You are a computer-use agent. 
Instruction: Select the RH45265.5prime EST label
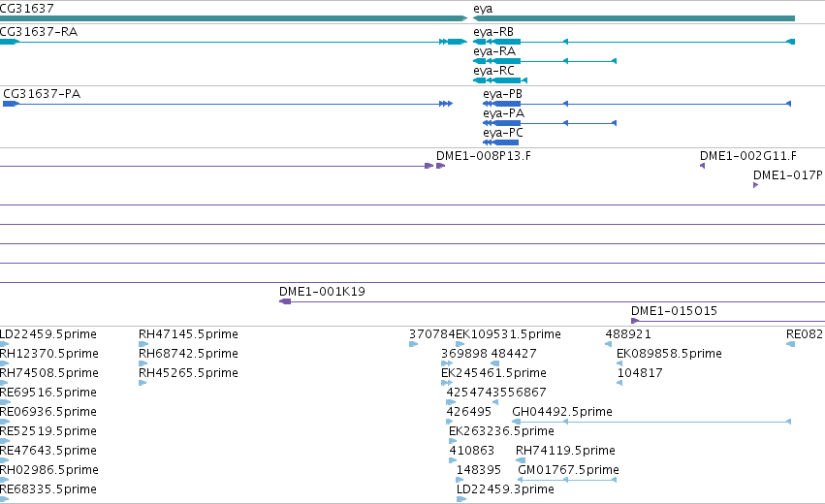(188, 373)
